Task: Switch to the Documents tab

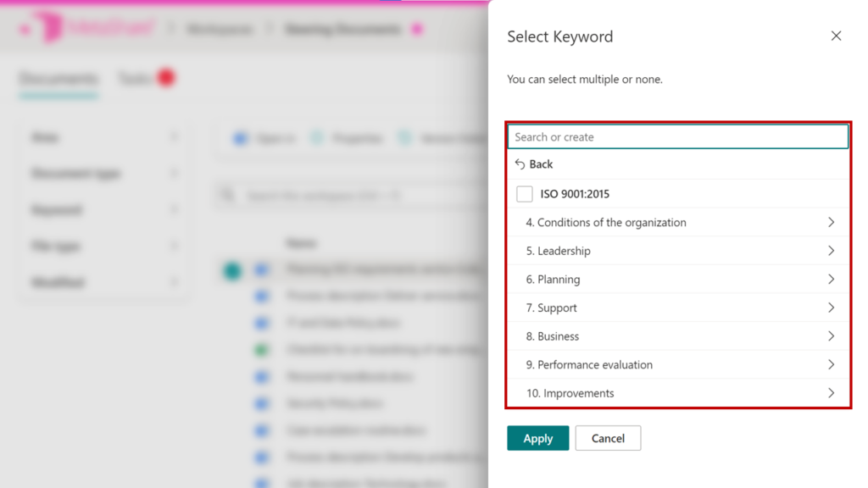Action: 58,80
